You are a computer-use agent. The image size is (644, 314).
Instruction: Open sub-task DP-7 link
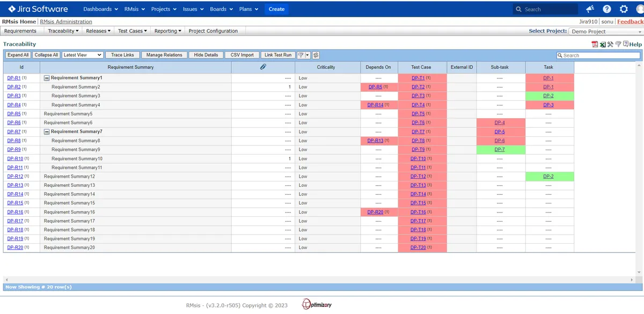[500, 149]
